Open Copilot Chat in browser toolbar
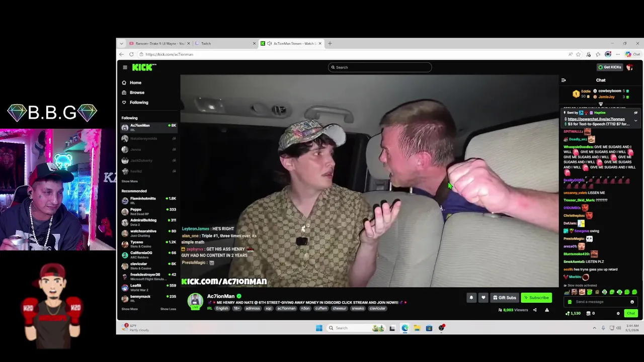Image resolution: width=644 pixels, height=362 pixels. pyautogui.click(x=633, y=54)
